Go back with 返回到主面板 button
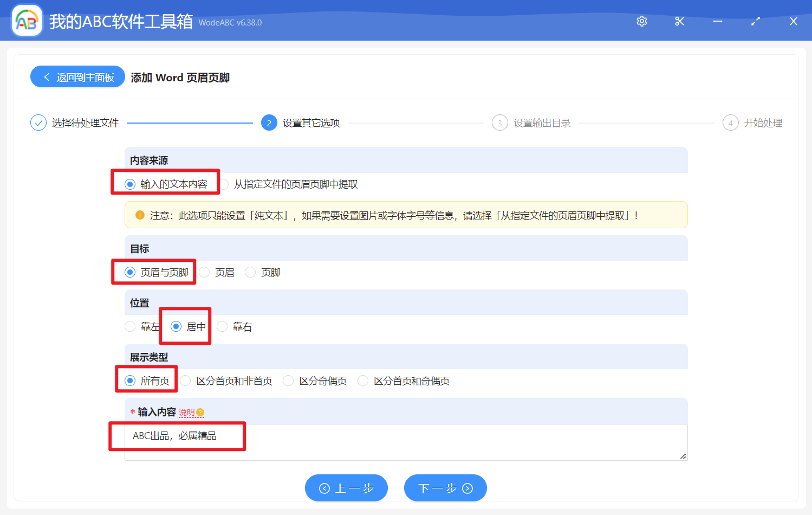Viewport: 812px width, 515px height. [x=78, y=77]
